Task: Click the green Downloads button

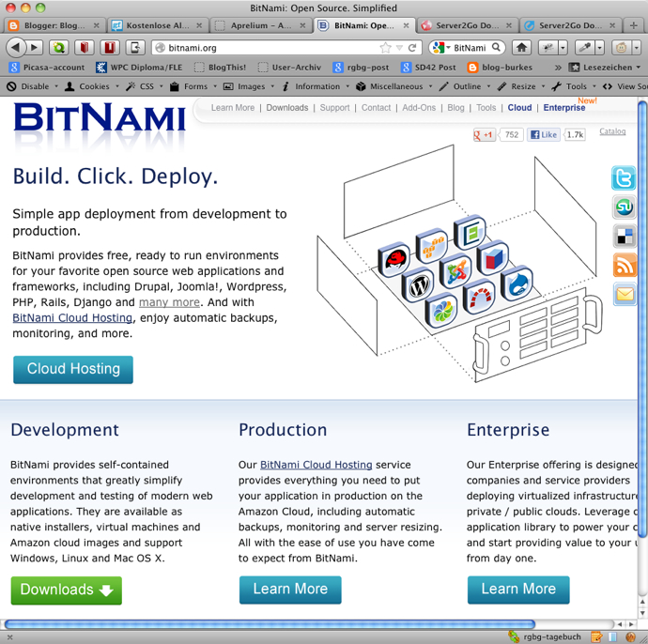Action: [x=66, y=590]
